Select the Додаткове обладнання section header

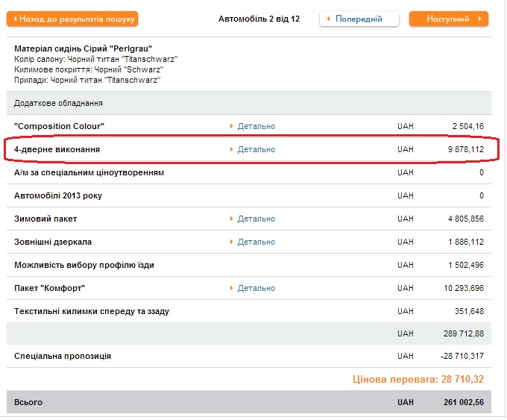click(58, 103)
